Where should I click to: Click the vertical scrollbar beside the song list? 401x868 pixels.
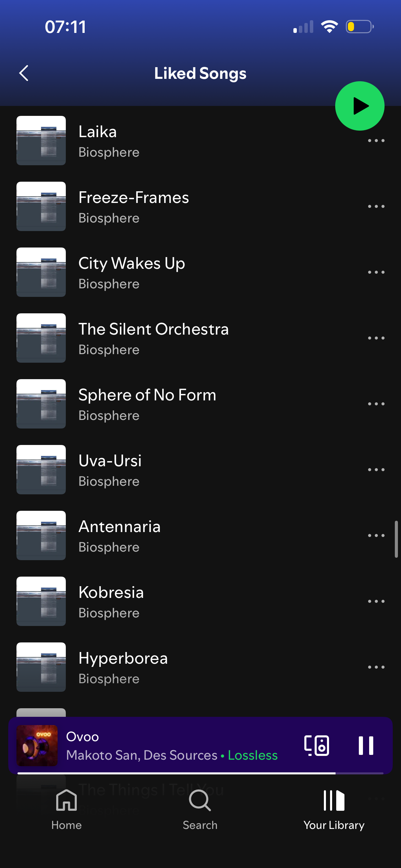click(x=396, y=539)
